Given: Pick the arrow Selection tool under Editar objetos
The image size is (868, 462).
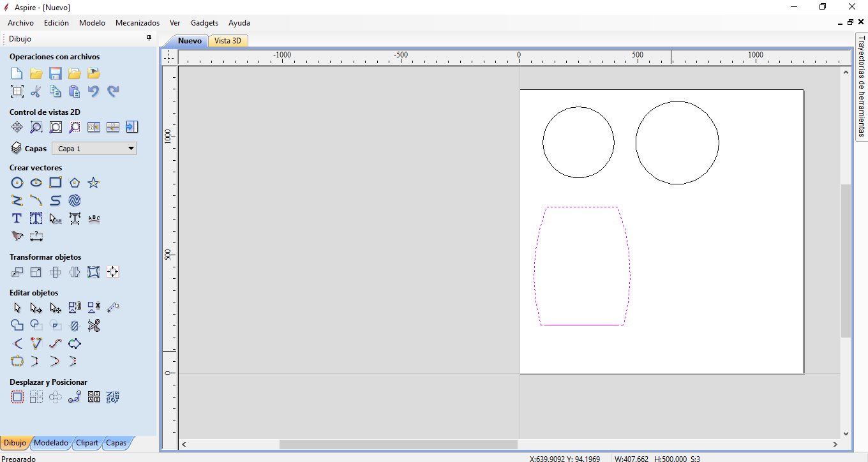Looking at the screenshot, I should coord(17,308).
